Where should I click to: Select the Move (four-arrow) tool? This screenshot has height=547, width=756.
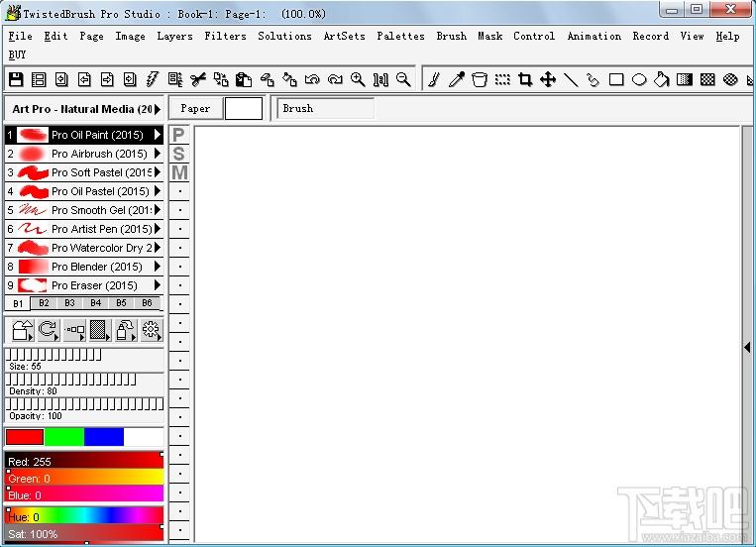[548, 79]
